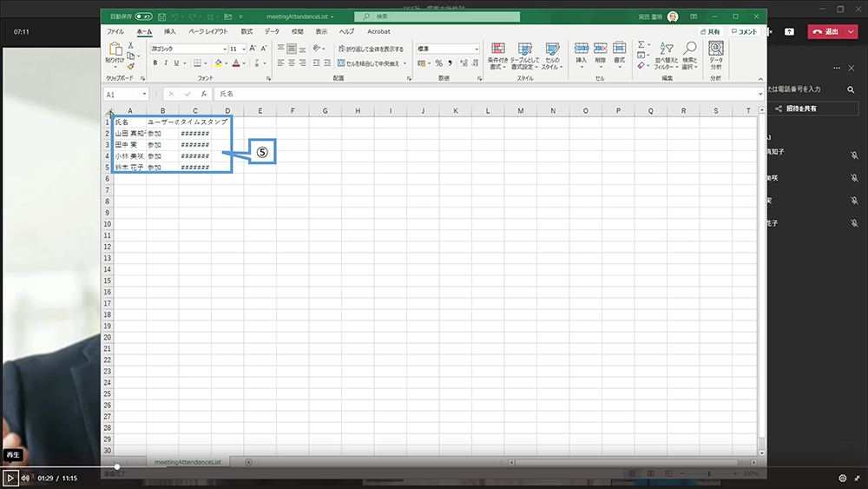The width and height of the screenshot is (868, 489).
Task: Expand the Name Box dropdown showing A1
Action: (144, 94)
